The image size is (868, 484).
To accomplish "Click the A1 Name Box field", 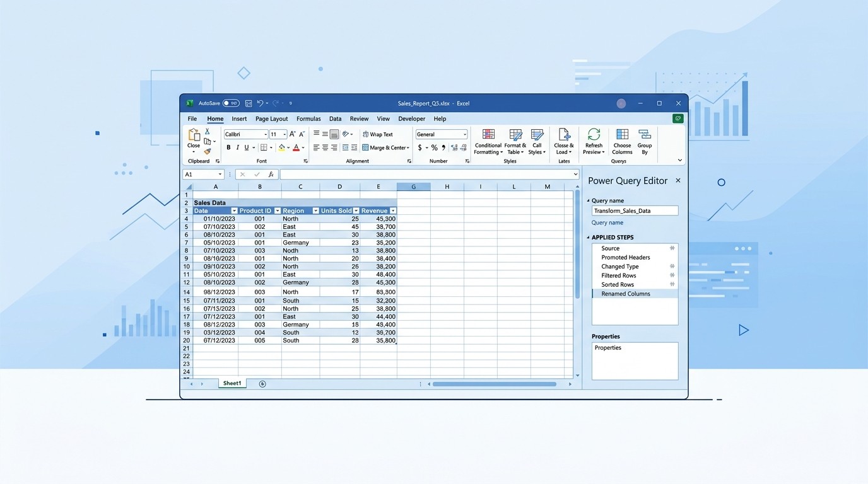I will pos(203,175).
